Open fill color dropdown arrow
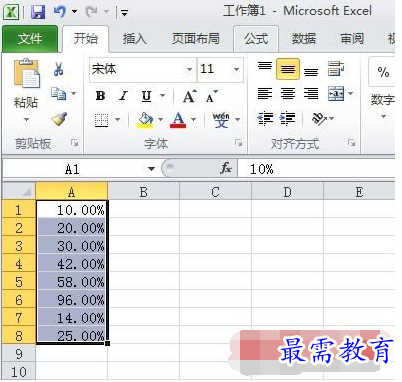Viewport: 402px width, 382px height. [160, 120]
